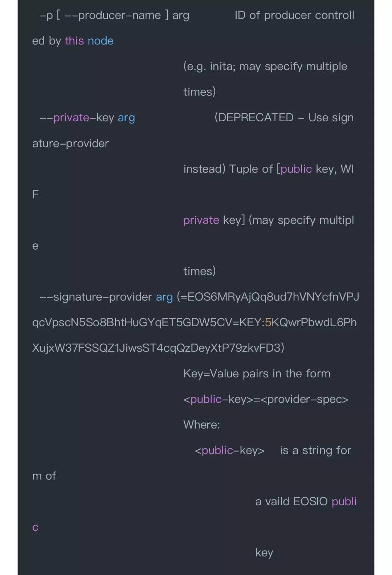Click 'a vaild EOSIO' text
This screenshot has height=575, width=392.
click(291, 502)
